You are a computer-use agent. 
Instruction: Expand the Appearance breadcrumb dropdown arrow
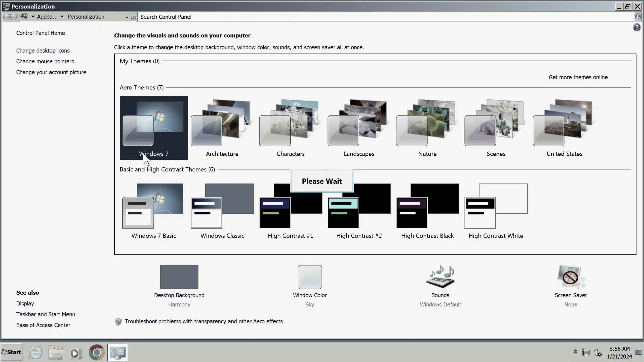pos(62,17)
